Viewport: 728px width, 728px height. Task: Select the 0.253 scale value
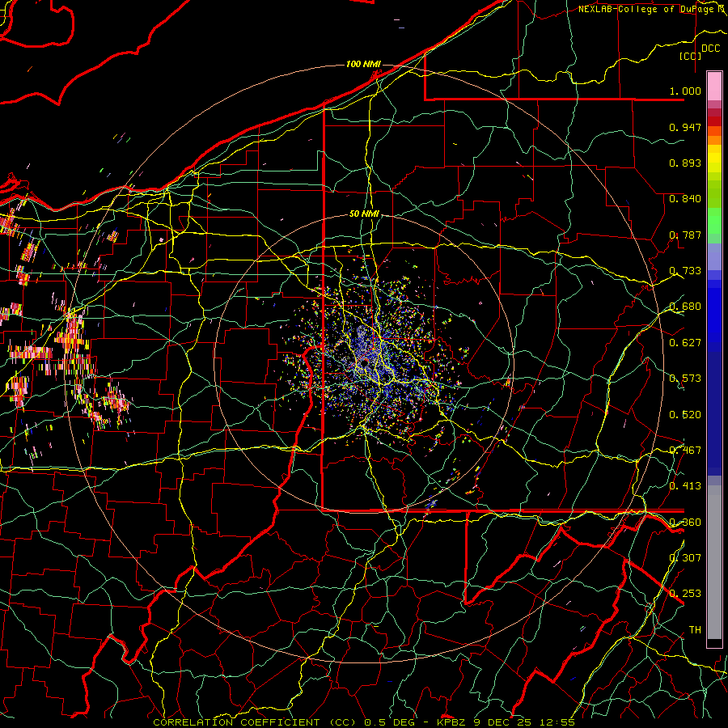pos(685,594)
